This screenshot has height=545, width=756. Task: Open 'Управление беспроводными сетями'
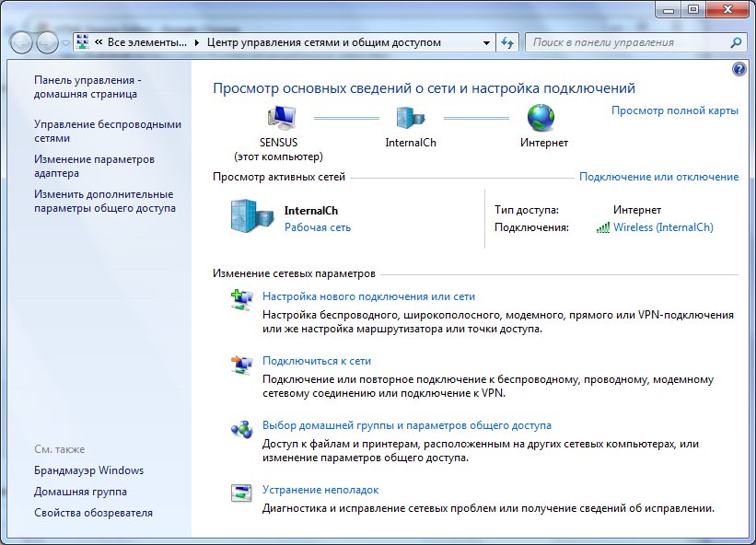tap(108, 131)
